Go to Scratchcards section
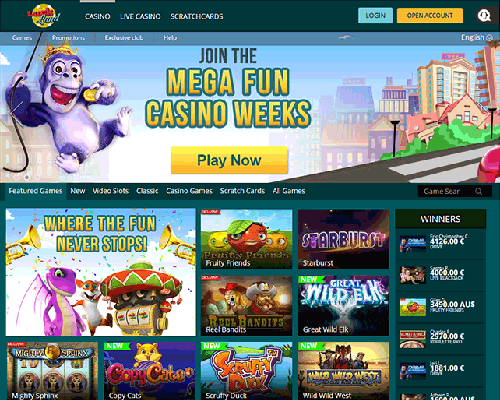The height and width of the screenshot is (400, 500). [197, 16]
